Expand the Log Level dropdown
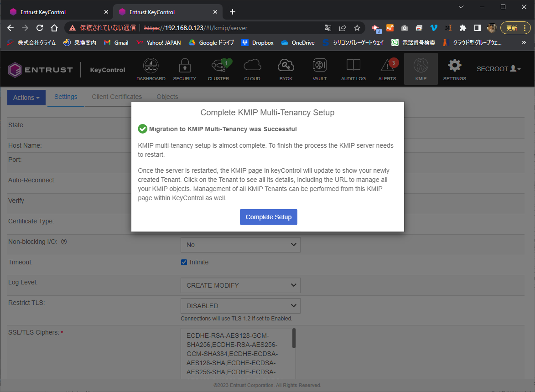The image size is (535, 392). [x=240, y=285]
